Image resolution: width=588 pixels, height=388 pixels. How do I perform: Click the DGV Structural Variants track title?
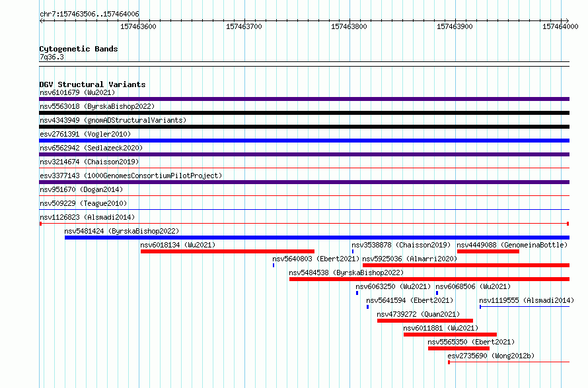coord(92,84)
